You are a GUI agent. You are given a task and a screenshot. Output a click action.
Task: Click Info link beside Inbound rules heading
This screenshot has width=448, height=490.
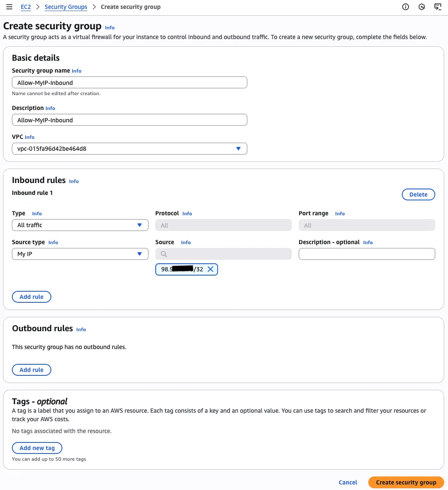pyautogui.click(x=74, y=181)
